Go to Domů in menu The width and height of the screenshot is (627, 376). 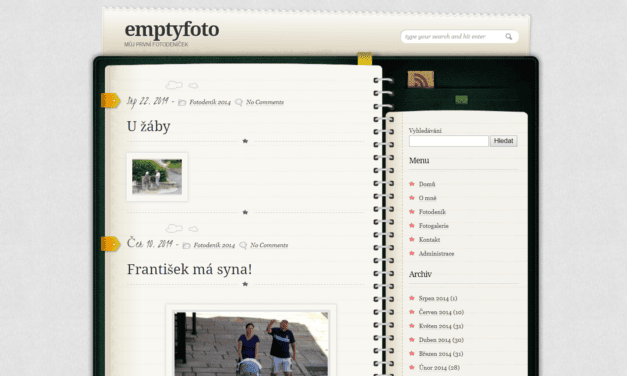[x=427, y=184]
